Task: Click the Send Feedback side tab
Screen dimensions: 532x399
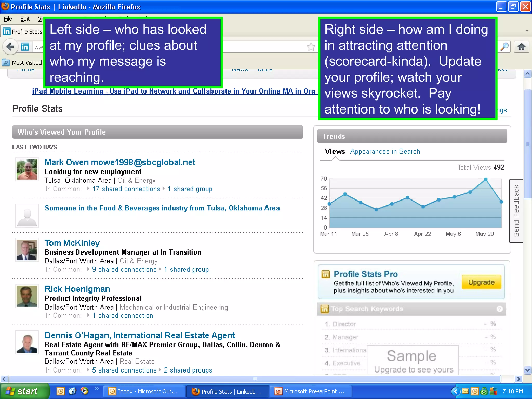Action: (516, 211)
